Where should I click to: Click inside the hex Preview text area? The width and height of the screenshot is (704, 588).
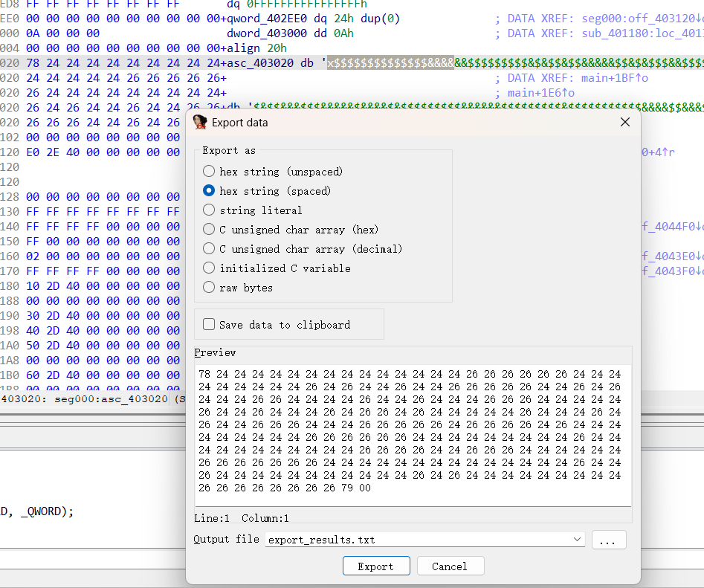413,436
